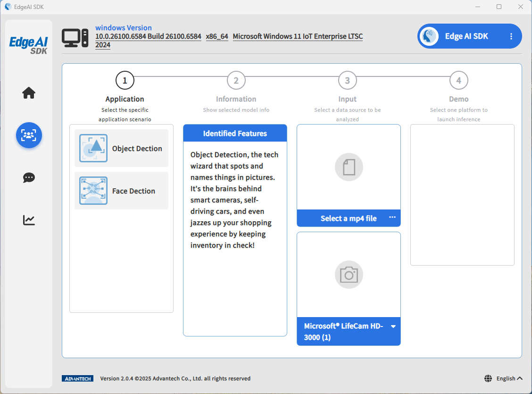This screenshot has width=532, height=394.
Task: Go to step 1 Application
Action: pos(125,81)
